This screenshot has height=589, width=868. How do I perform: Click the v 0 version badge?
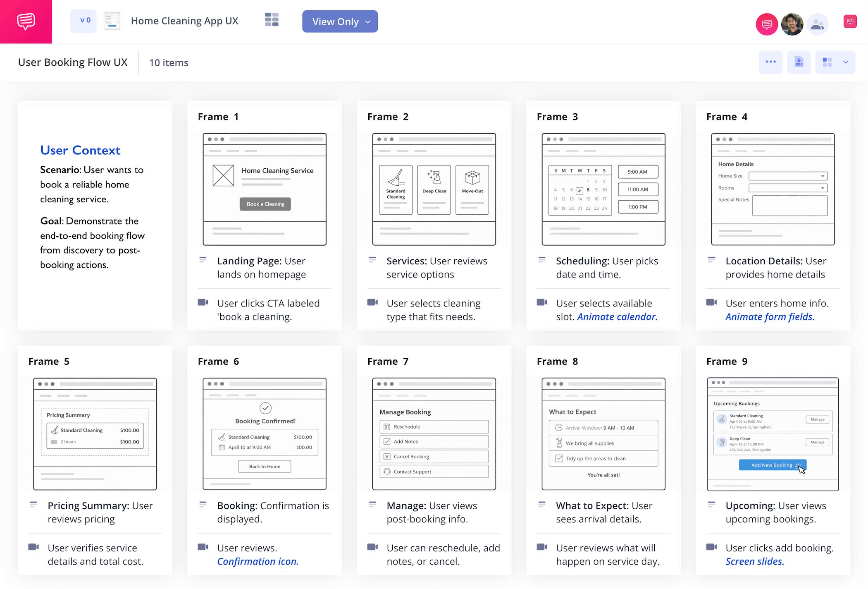pos(83,20)
